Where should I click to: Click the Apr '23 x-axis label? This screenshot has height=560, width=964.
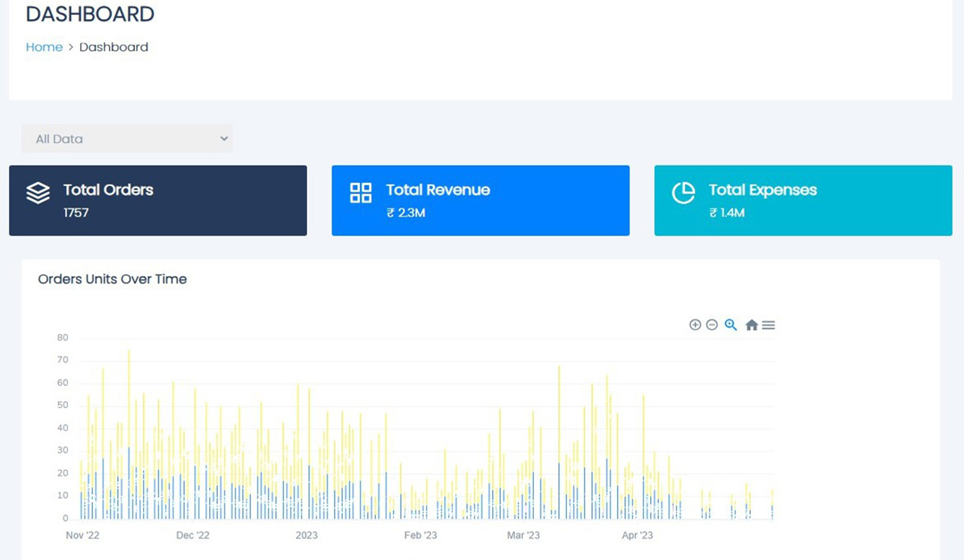coord(637,535)
